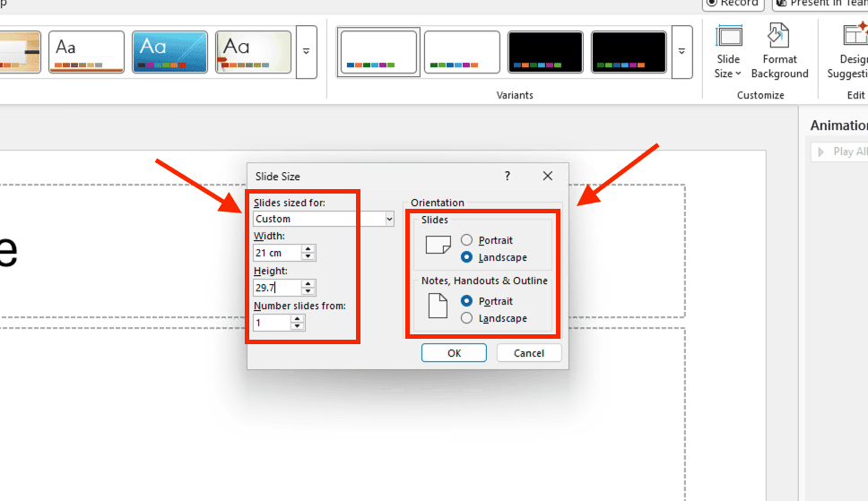Click into the Height input field
Image resolution: width=868 pixels, height=501 pixels.
[x=276, y=288]
